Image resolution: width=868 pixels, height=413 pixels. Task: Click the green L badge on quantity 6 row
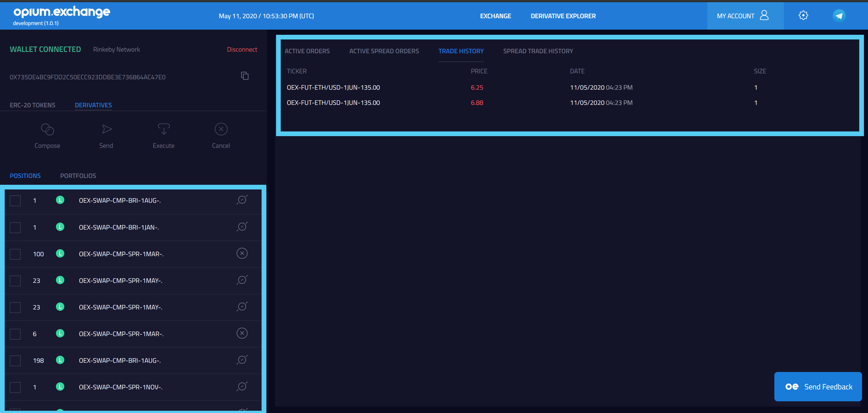pos(60,333)
